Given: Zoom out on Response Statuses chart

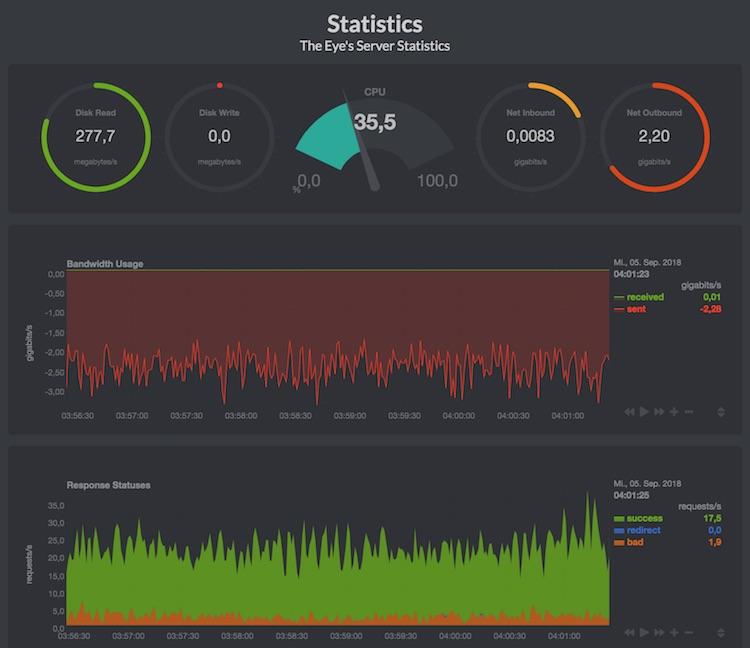Looking at the screenshot, I should [689, 633].
